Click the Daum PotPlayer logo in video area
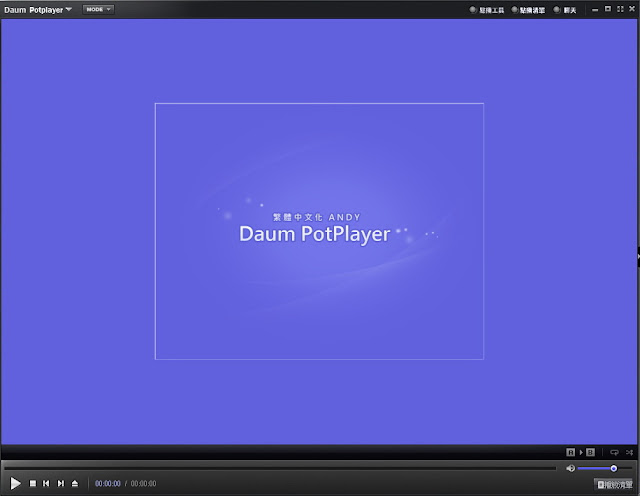The image size is (640, 496). (315, 234)
